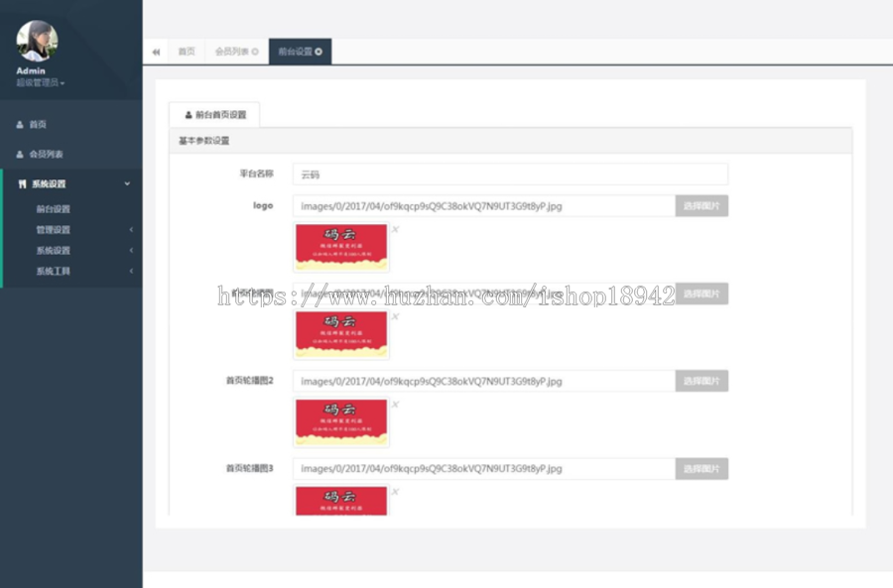Select the 前台首页设置 tab
This screenshot has width=893, height=588.
(x=214, y=115)
